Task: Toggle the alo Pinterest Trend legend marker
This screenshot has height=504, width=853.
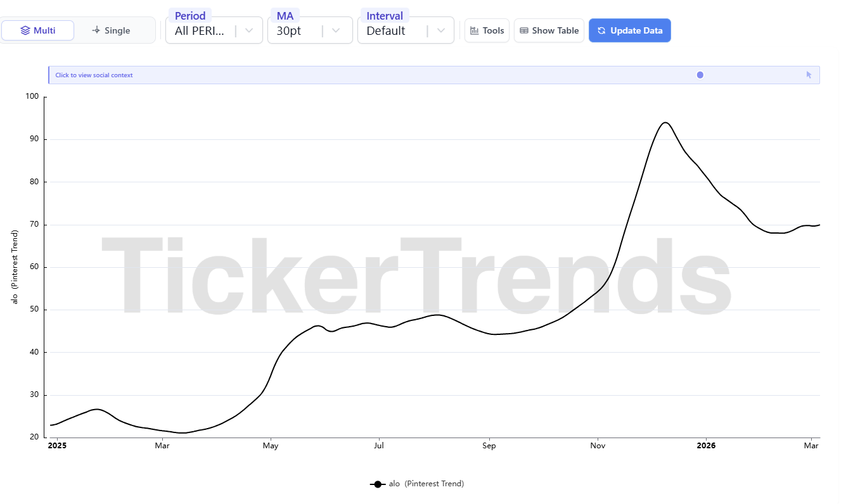Action: tap(378, 484)
